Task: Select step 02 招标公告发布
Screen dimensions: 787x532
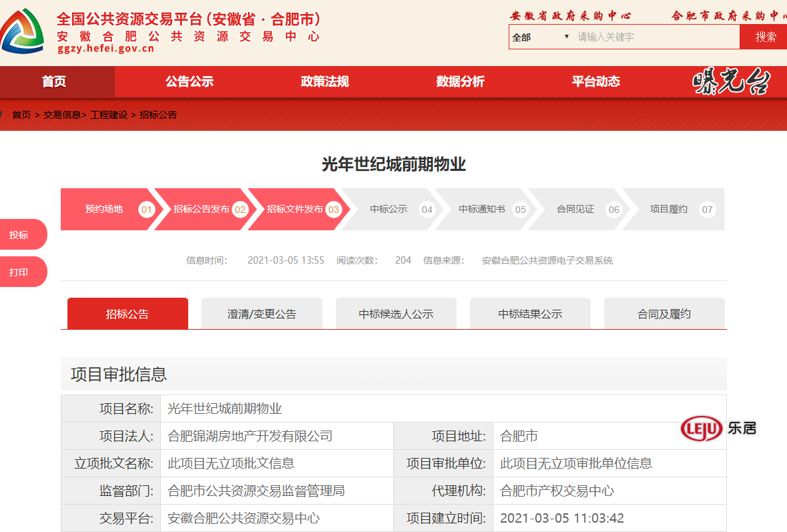Action: pos(206,210)
